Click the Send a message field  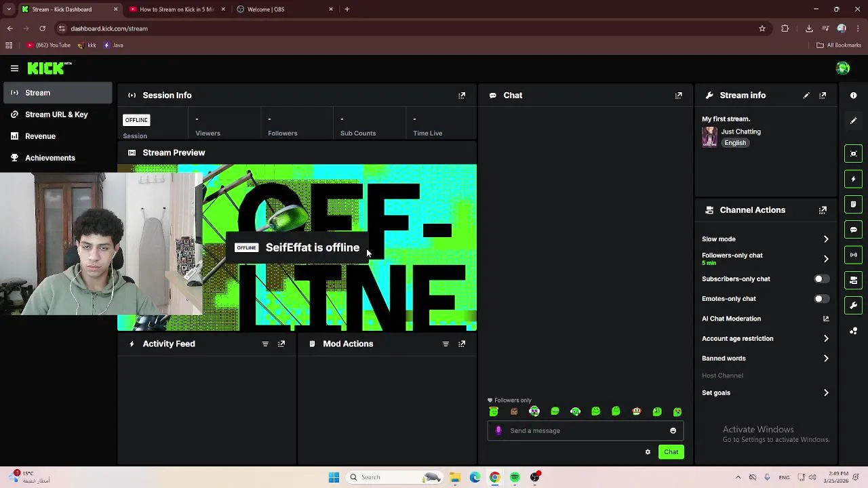pos(587,430)
